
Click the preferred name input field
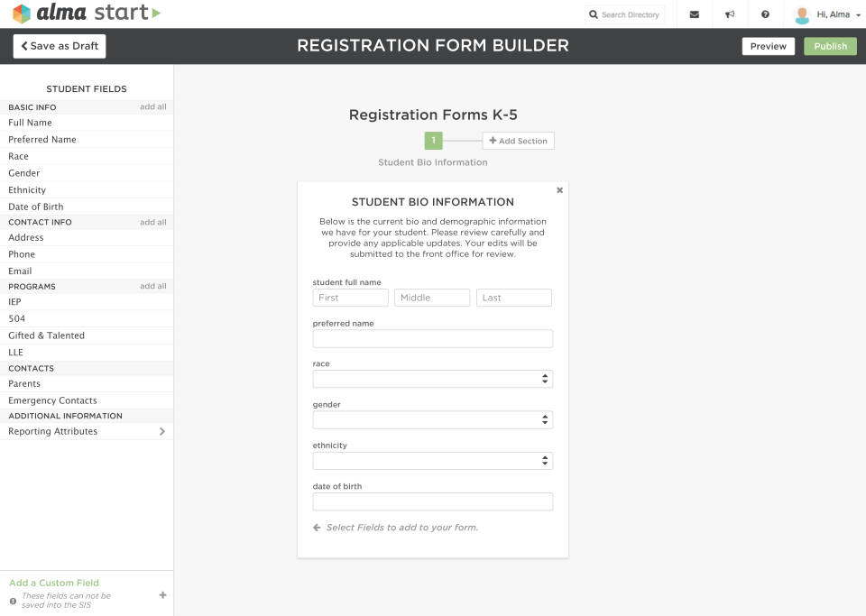point(432,338)
